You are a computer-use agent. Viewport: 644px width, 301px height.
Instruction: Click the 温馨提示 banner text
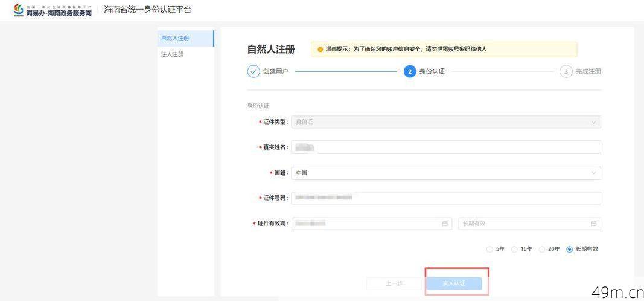pos(406,50)
